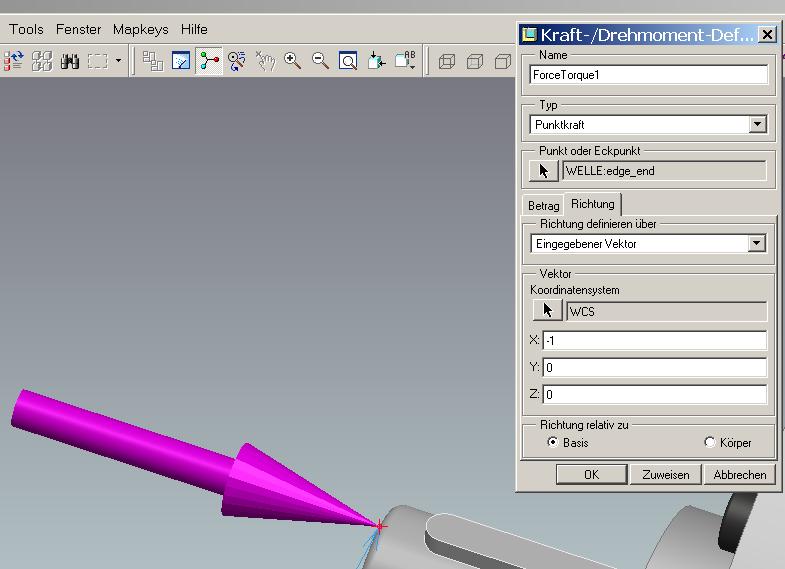785x569 pixels.
Task: Open the Hilfe menu
Action: (x=194, y=30)
